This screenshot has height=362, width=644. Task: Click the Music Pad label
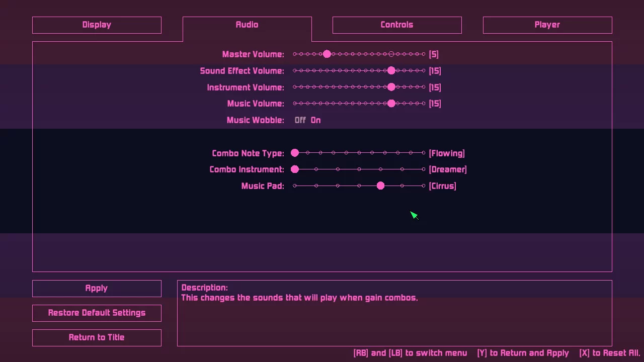263,186
